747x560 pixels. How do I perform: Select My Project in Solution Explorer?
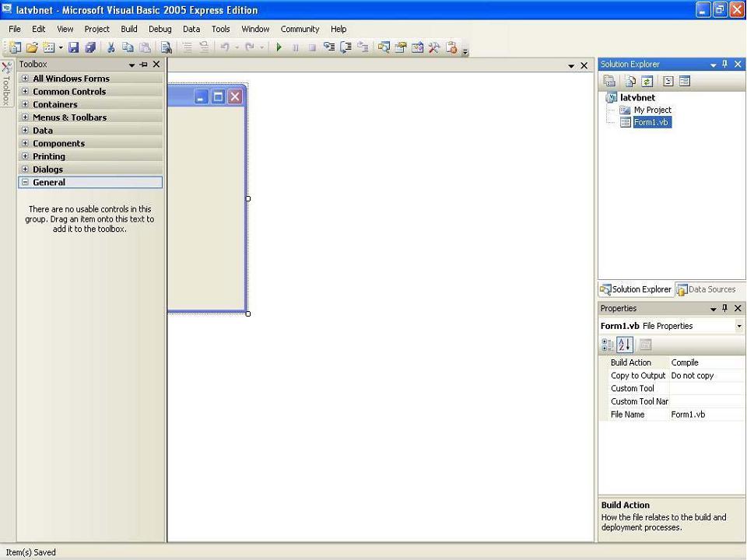point(652,110)
